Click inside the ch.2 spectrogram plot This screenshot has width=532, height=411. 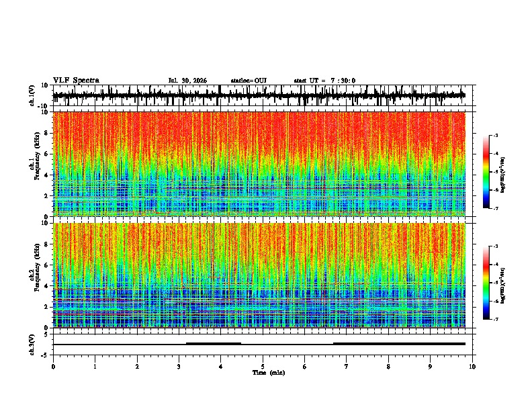coord(259,275)
